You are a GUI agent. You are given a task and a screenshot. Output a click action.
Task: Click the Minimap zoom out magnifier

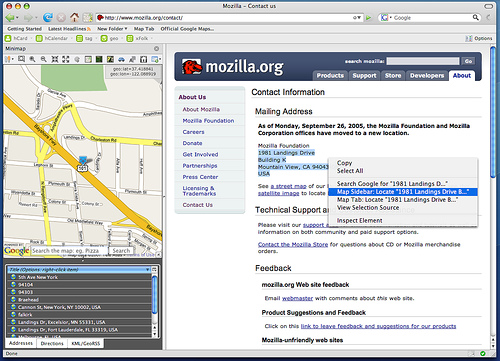(x=44, y=59)
